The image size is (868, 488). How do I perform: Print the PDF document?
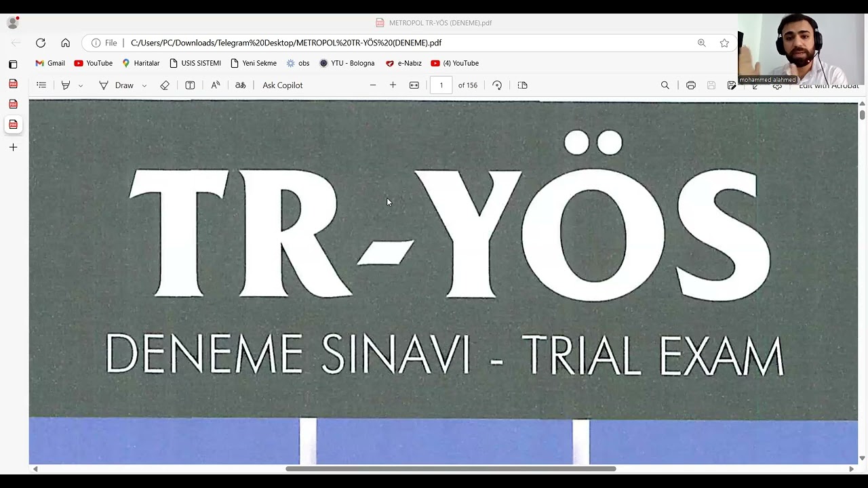point(691,85)
